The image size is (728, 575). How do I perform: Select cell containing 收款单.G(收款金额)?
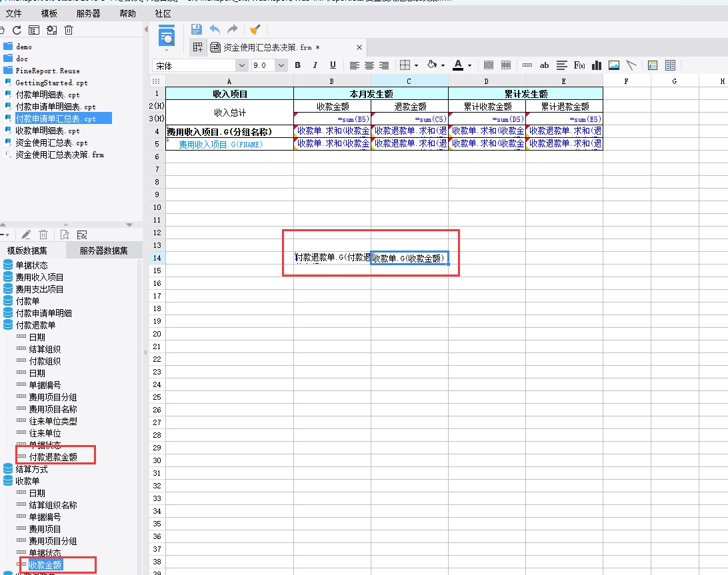tap(409, 258)
